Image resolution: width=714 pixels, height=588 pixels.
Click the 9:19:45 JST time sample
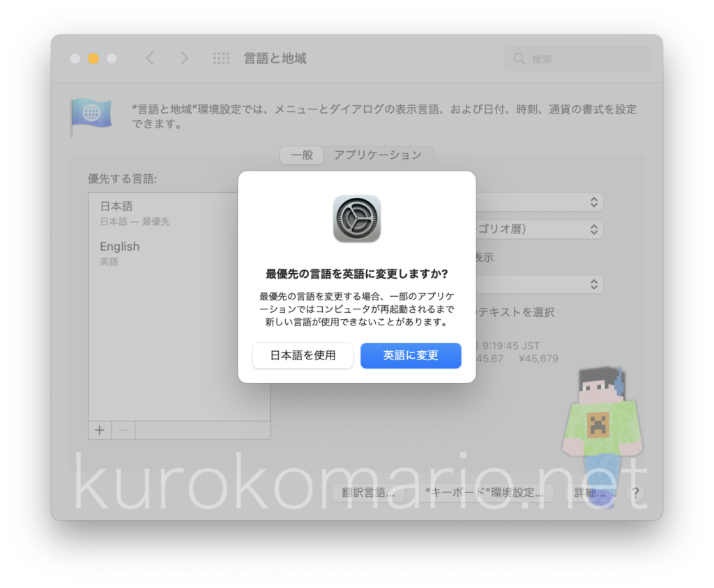point(510,346)
